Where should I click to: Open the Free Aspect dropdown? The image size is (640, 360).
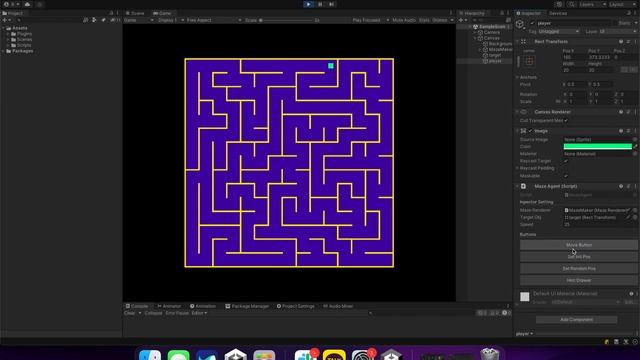point(214,20)
